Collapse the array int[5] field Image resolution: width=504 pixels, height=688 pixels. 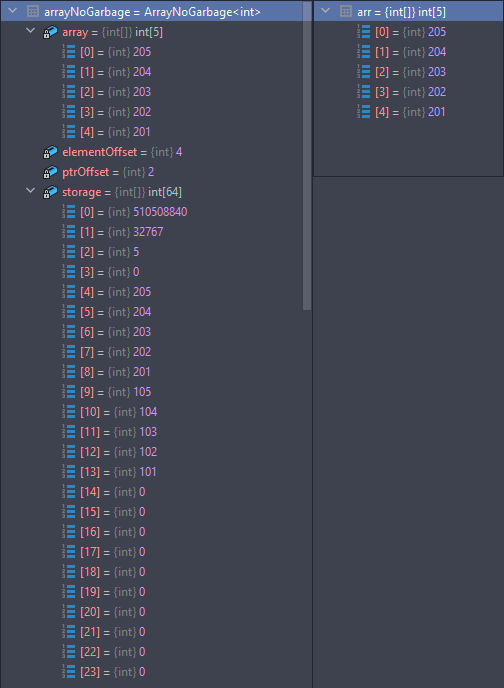(31, 31)
